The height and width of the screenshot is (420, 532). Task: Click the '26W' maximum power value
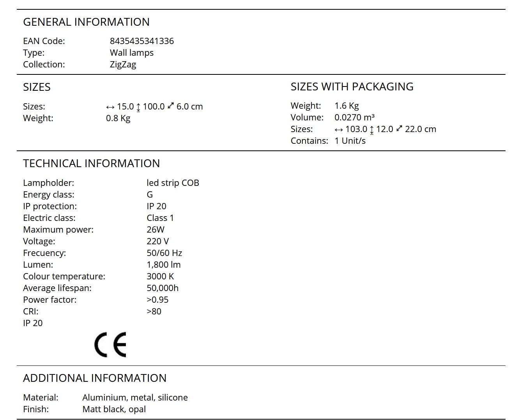(156, 229)
